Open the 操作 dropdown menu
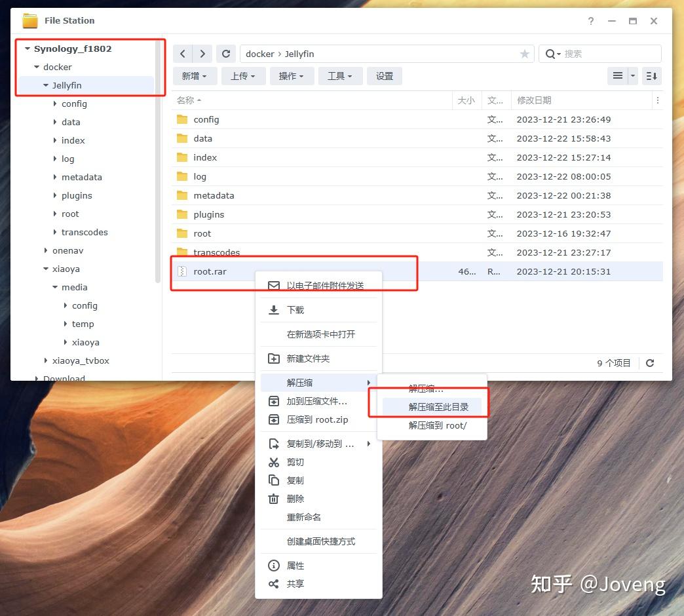Image resolution: width=684 pixels, height=616 pixels. tap(290, 76)
